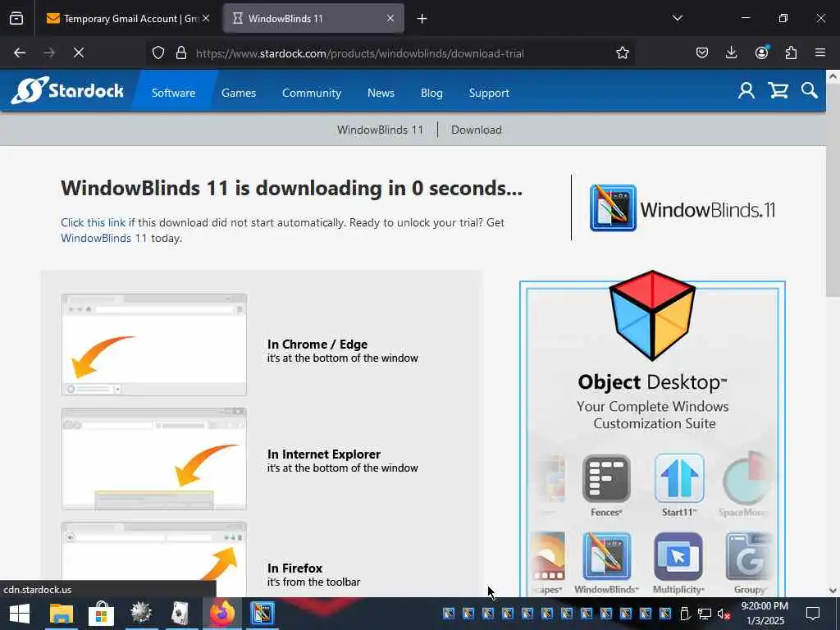Open a new browser tab
Image resolution: width=840 pixels, height=630 pixels.
[422, 19]
